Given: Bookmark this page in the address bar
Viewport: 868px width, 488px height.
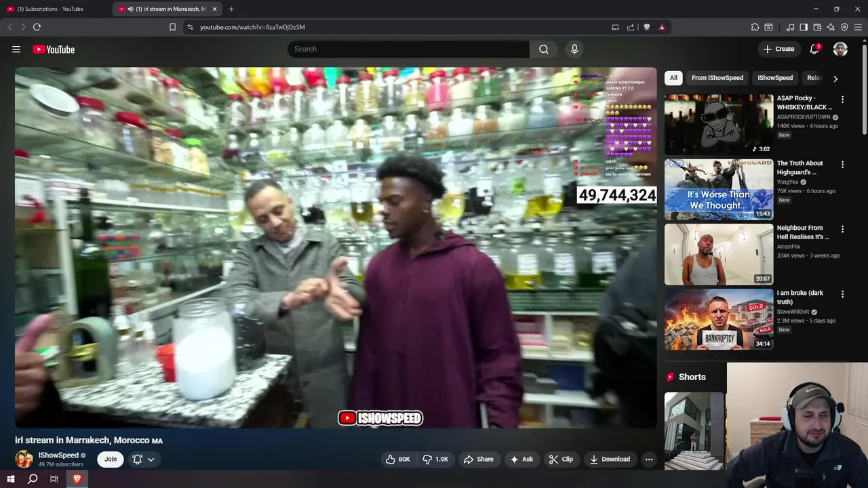Looking at the screenshot, I should click(172, 27).
